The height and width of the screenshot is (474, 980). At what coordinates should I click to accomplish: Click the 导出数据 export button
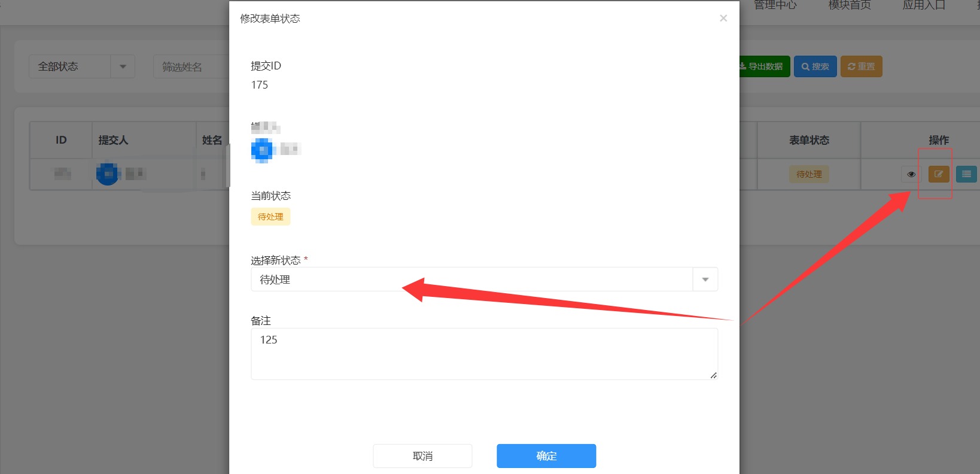764,66
